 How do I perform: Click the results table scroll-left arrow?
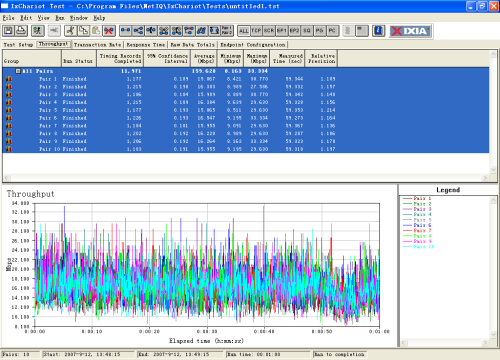(7, 178)
